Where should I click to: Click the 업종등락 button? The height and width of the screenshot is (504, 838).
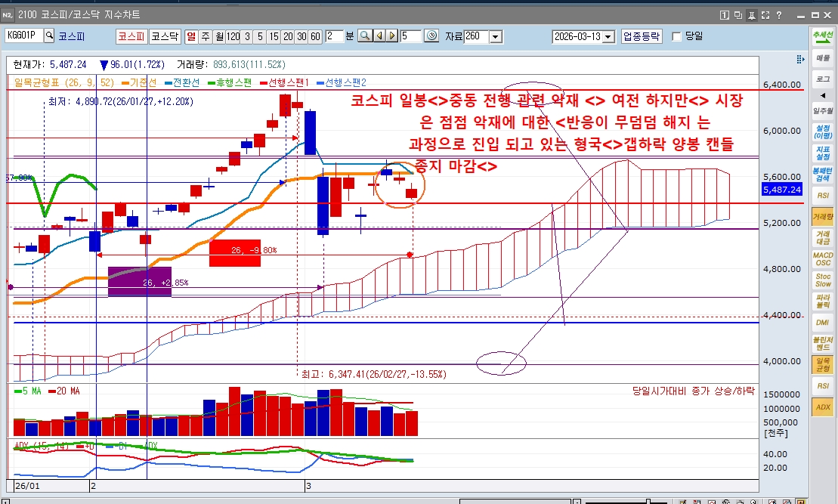(x=642, y=36)
